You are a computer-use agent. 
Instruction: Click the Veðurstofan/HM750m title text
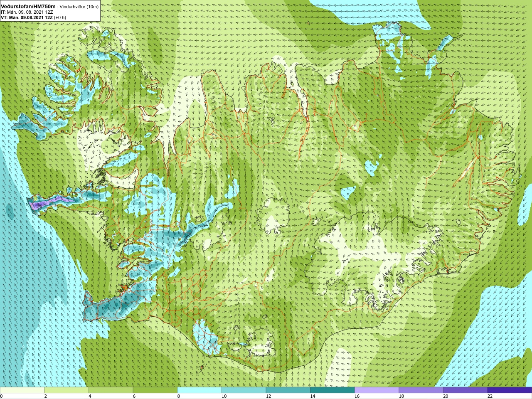pyautogui.click(x=28, y=6)
